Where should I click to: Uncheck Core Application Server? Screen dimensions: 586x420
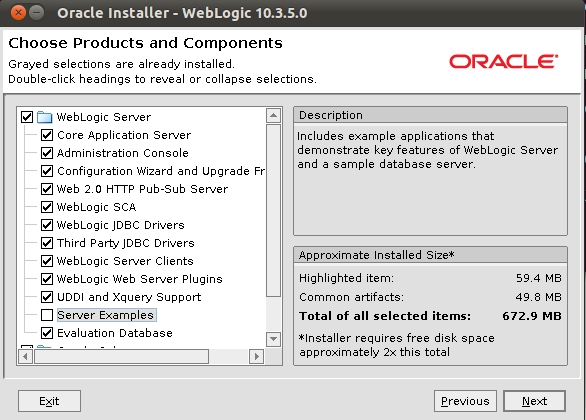[x=47, y=135]
